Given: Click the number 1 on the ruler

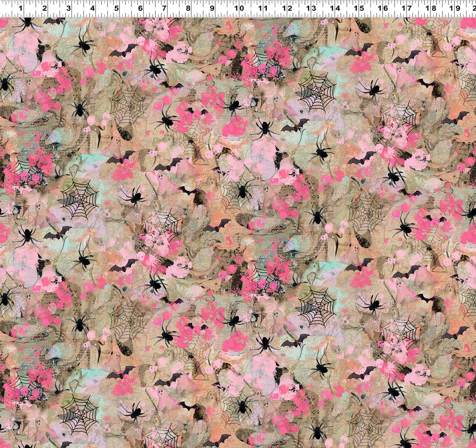Looking at the screenshot, I should (20, 8).
